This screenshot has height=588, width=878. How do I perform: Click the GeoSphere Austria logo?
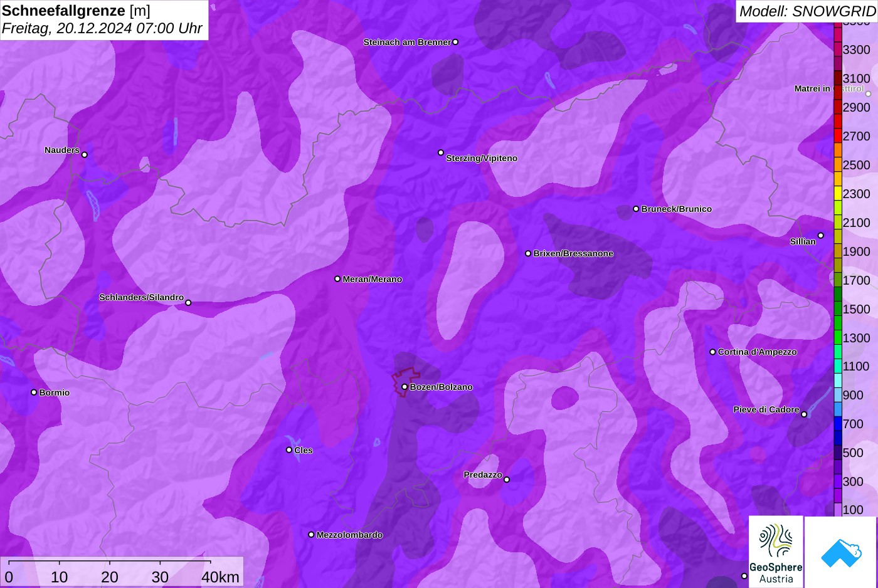(x=776, y=552)
